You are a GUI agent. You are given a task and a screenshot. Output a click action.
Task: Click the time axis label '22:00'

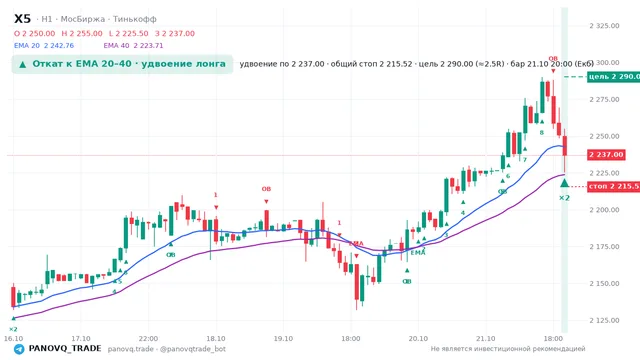click(x=148, y=339)
